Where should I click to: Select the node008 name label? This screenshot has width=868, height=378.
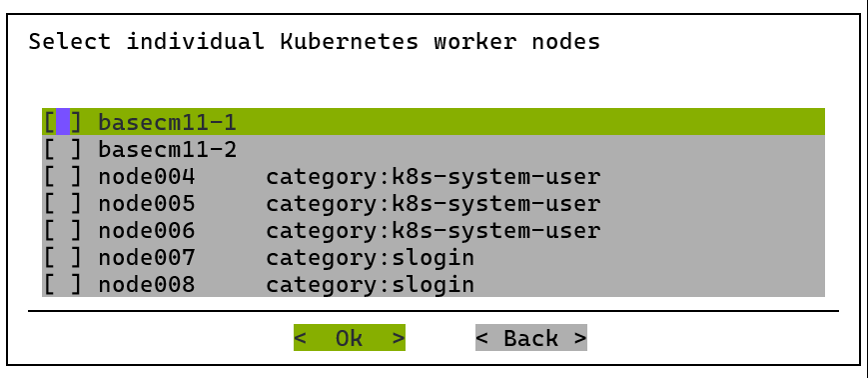click(x=147, y=285)
